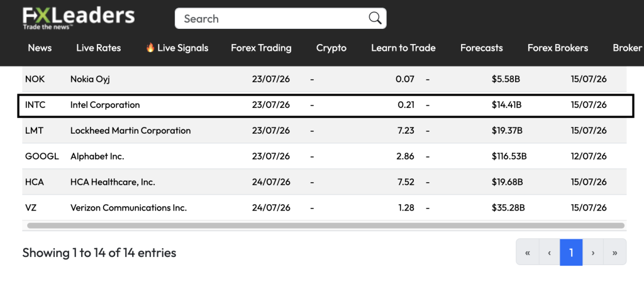This screenshot has height=282, width=644.
Task: Select page 1 in pagination
Action: (571, 252)
